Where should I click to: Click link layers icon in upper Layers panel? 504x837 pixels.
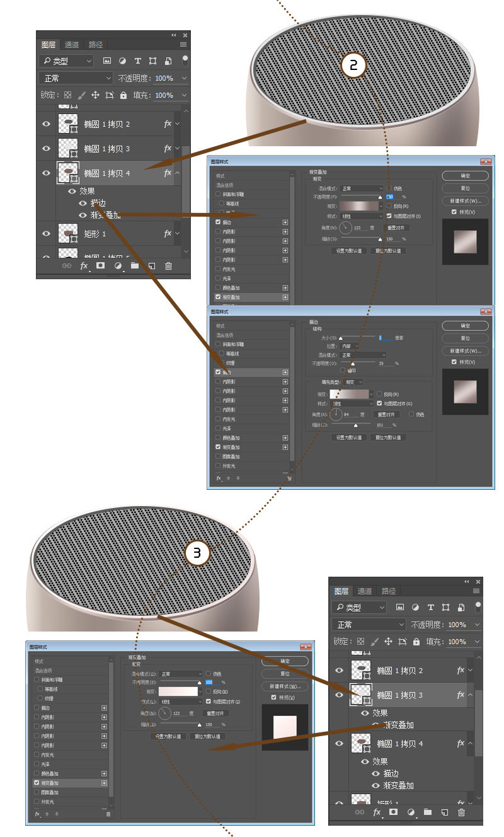pyautogui.click(x=67, y=266)
